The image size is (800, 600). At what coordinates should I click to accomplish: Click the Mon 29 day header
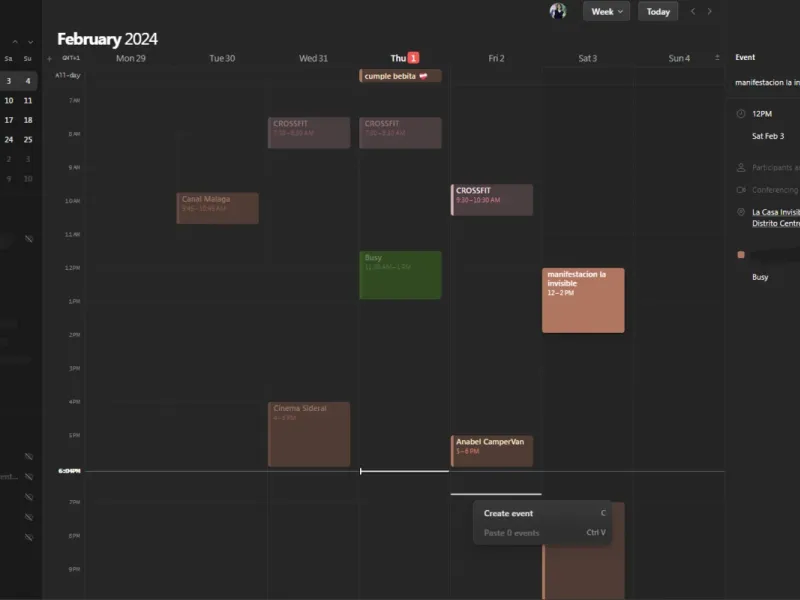click(x=131, y=58)
